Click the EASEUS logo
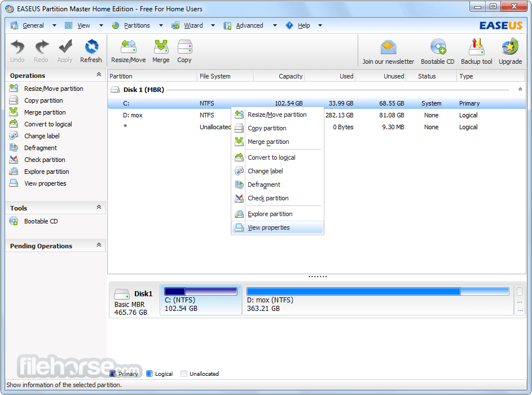 501,25
